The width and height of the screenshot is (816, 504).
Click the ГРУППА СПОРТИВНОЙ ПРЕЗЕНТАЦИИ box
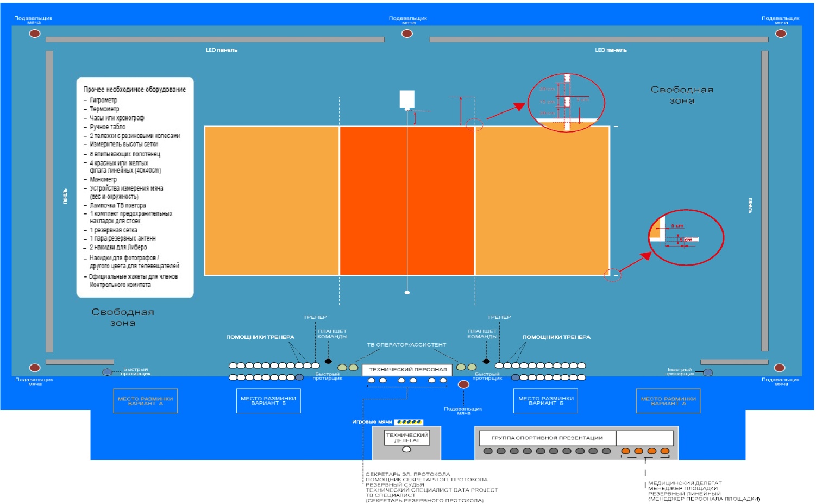[547, 438]
